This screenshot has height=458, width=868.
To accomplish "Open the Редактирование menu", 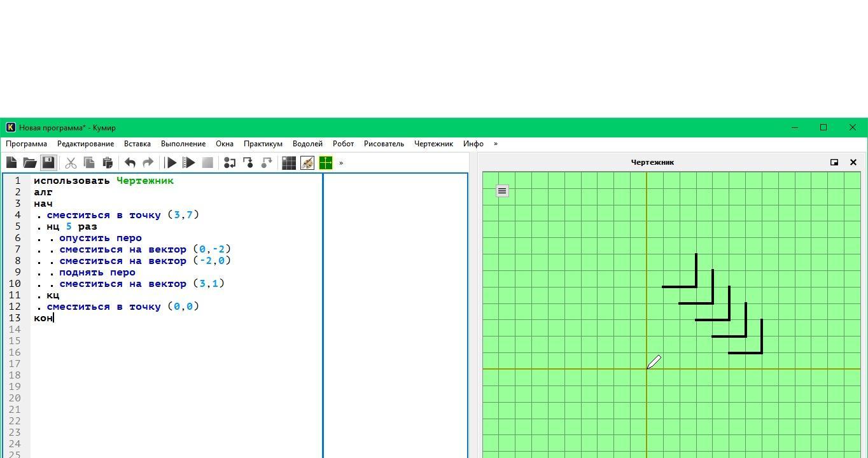I will [85, 144].
